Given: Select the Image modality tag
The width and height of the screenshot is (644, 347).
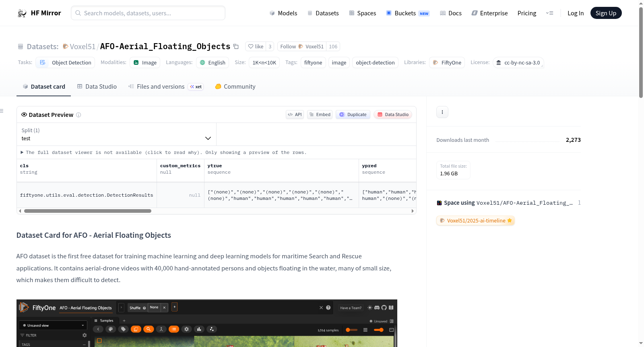Looking at the screenshot, I should tap(145, 62).
